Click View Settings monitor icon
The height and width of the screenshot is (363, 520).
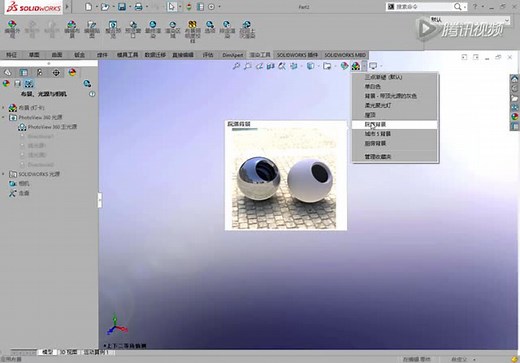pos(373,66)
